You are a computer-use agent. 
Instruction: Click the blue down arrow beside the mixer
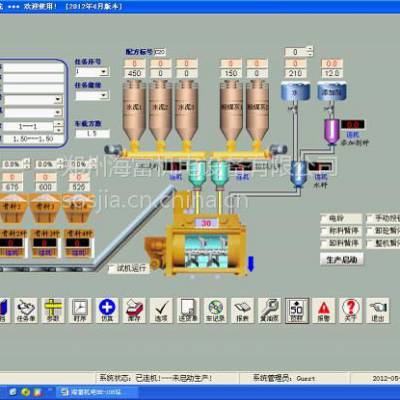[251, 264]
